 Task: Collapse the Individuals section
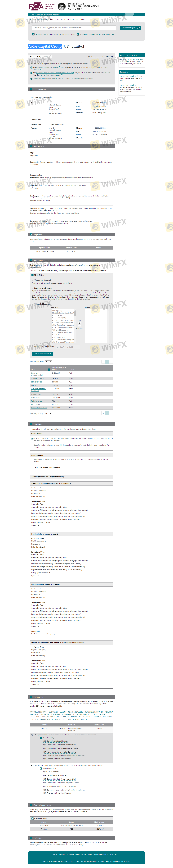tap(31, 260)
